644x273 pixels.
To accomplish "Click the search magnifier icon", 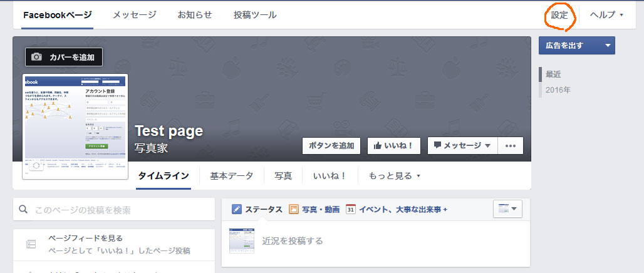I will (x=23, y=209).
